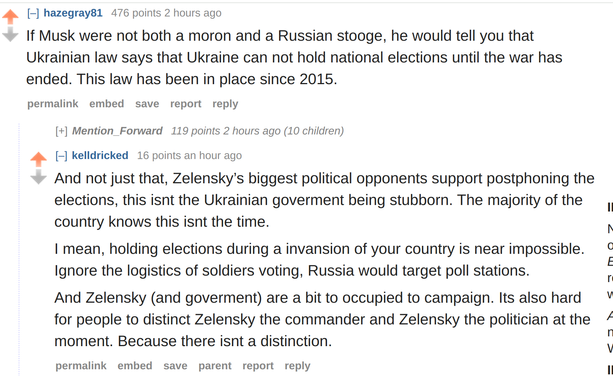Upvote kelldricked's comment

[x=38, y=159]
